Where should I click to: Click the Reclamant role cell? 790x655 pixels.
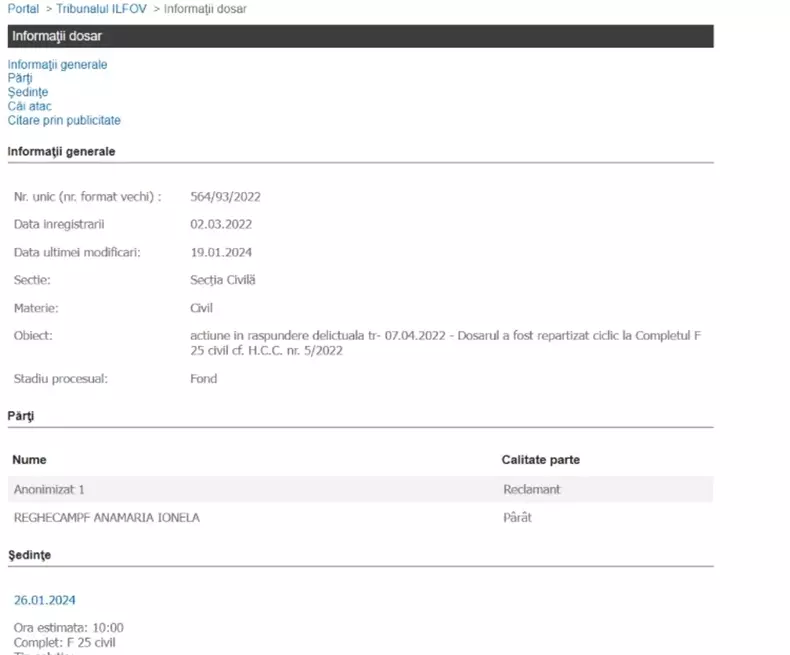532,489
